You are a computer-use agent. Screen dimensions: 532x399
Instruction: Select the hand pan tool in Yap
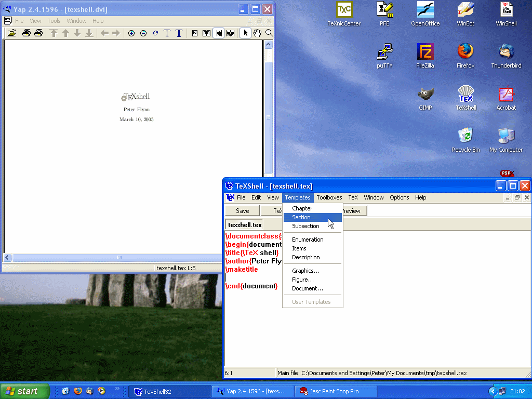(257, 33)
